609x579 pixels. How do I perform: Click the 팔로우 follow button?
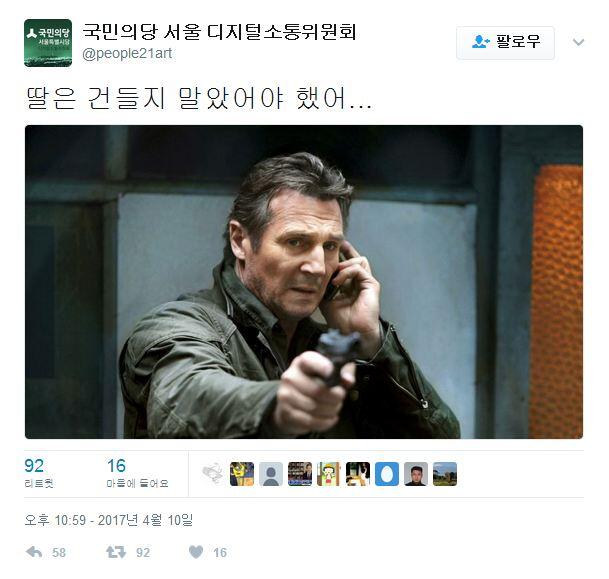[505, 42]
